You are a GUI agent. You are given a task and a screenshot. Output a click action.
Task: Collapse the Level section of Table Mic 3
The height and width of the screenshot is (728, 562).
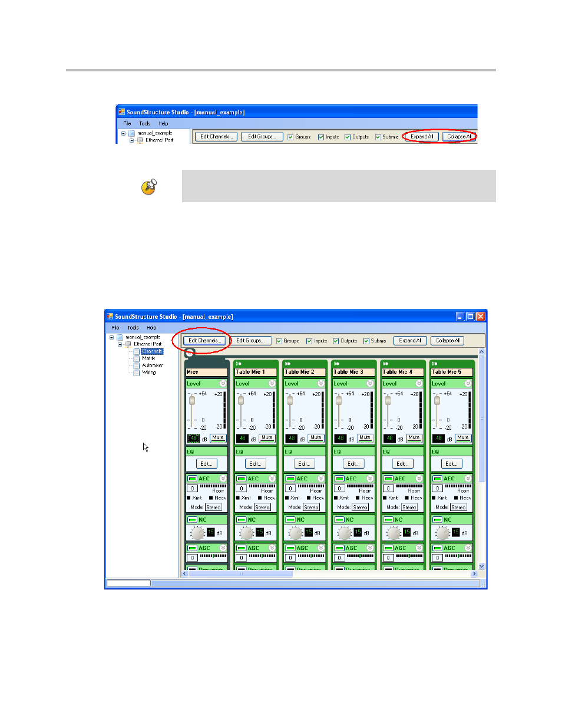click(x=370, y=384)
